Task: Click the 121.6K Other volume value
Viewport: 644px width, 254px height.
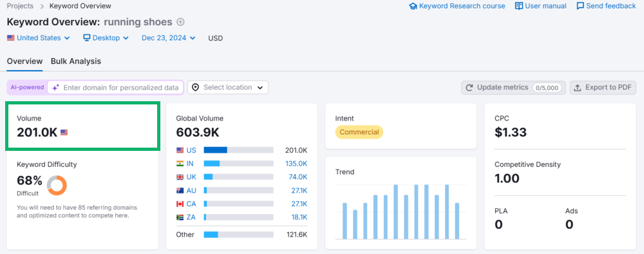Action: [297, 235]
